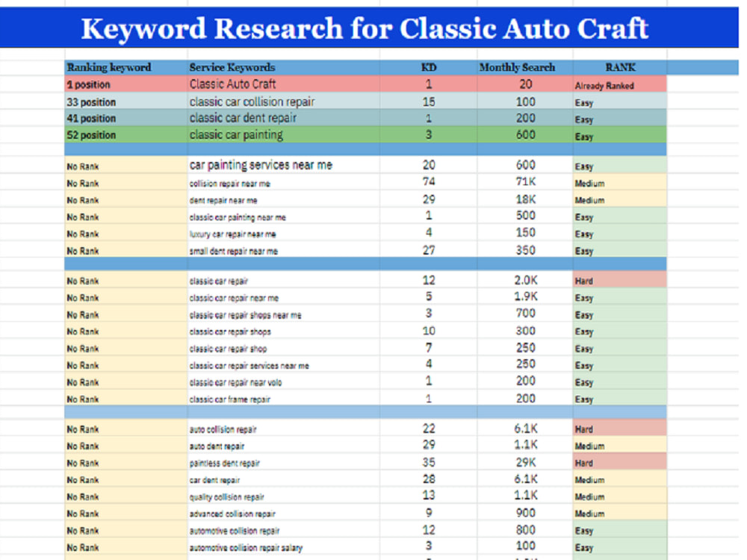Select the 'dent repair near me' cell
This screenshot has height=560, width=747.
click(284, 200)
